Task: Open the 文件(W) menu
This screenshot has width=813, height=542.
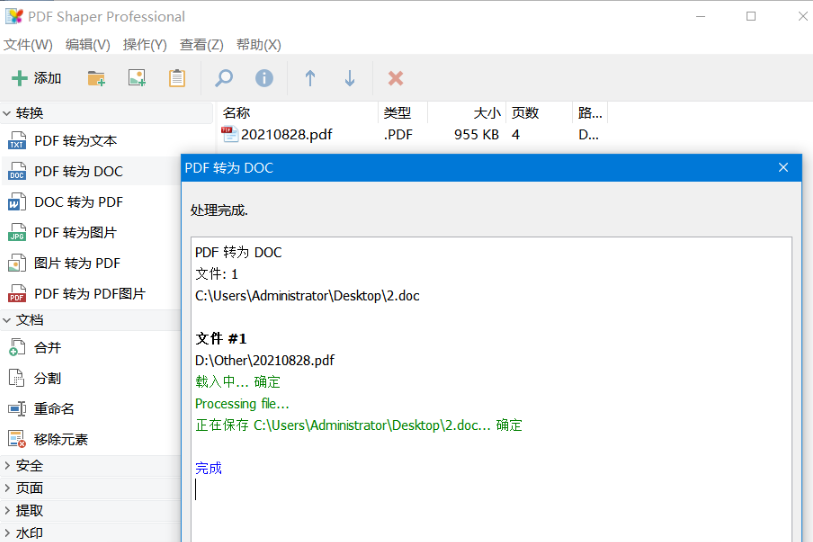Action: click(x=28, y=45)
